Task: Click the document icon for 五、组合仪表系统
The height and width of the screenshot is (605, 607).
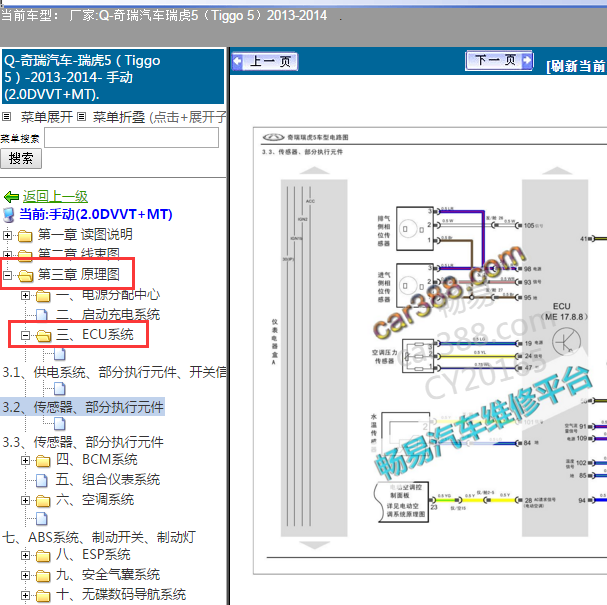Action: [x=42, y=480]
